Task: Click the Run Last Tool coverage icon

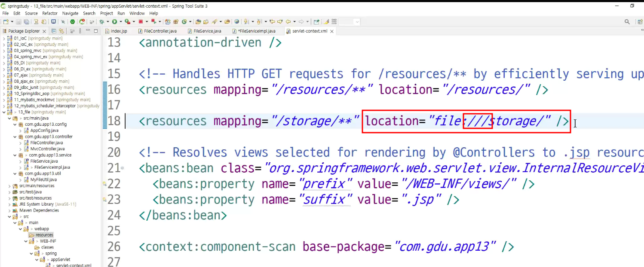Action: [x=127, y=21]
